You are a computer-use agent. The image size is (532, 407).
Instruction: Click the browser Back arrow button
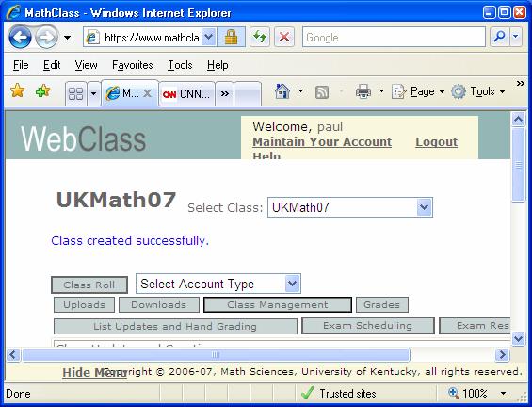point(20,37)
